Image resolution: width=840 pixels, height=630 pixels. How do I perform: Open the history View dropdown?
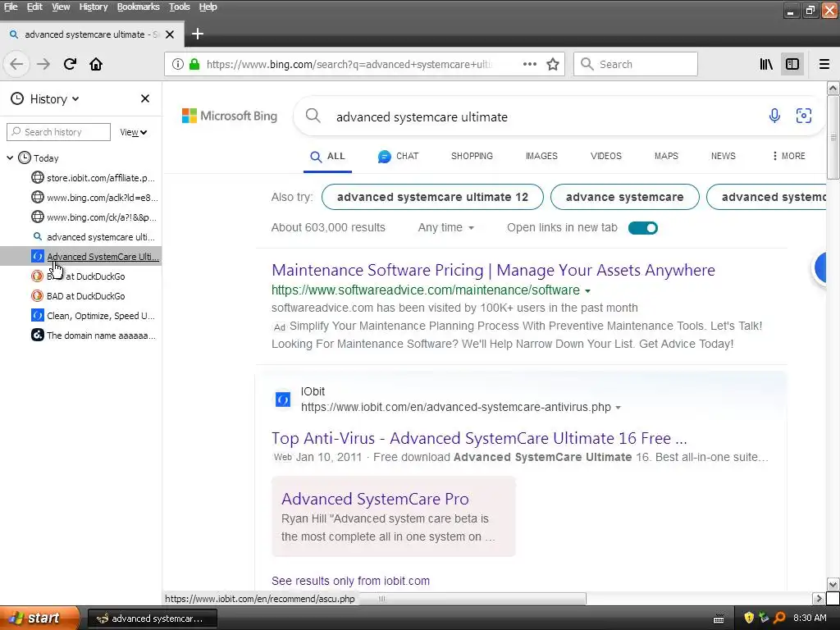(134, 132)
